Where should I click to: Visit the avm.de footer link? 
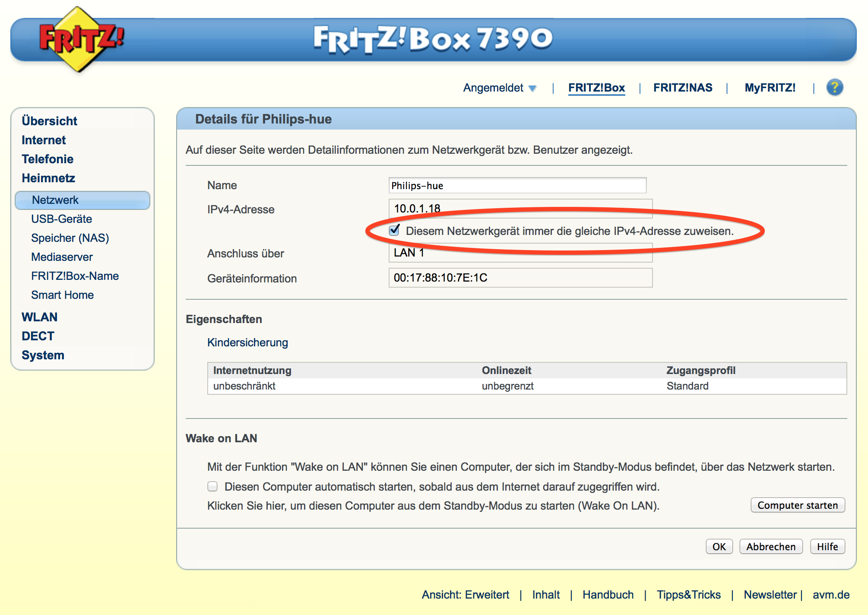[x=831, y=595]
